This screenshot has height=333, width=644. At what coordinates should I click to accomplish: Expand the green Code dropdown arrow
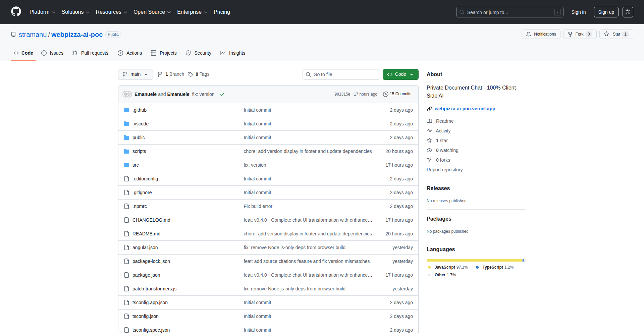pyautogui.click(x=412, y=74)
